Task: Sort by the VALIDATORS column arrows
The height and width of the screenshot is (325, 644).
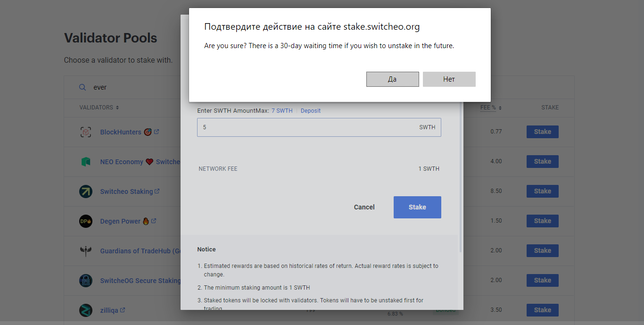Action: click(x=117, y=108)
